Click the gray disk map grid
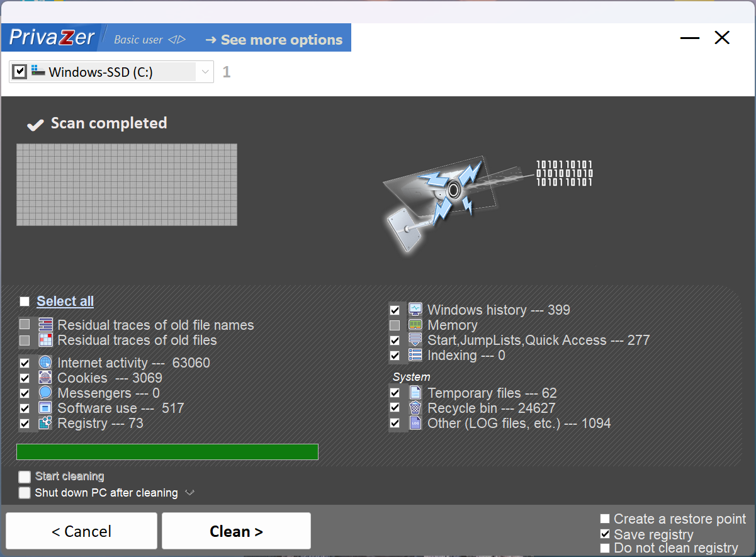 [x=127, y=184]
